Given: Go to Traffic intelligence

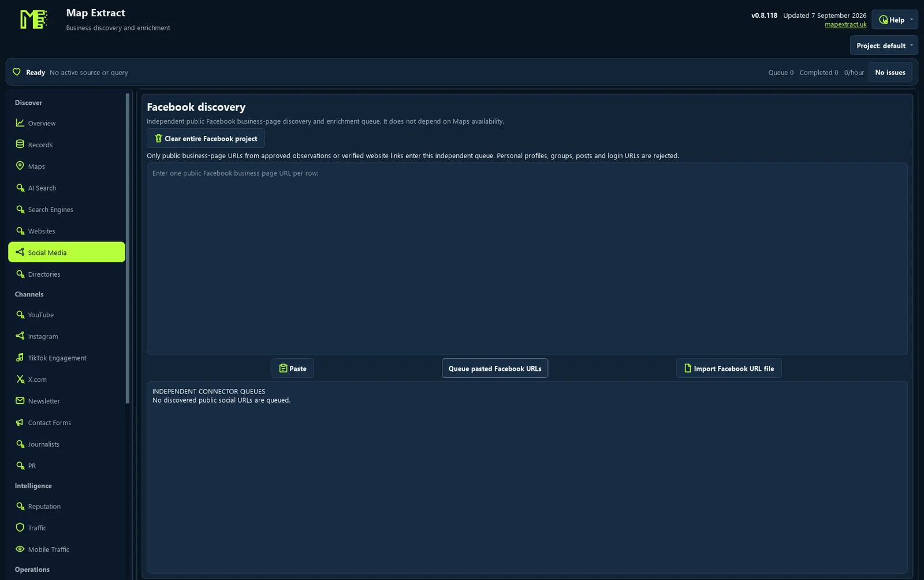Looking at the screenshot, I should click(66, 527).
